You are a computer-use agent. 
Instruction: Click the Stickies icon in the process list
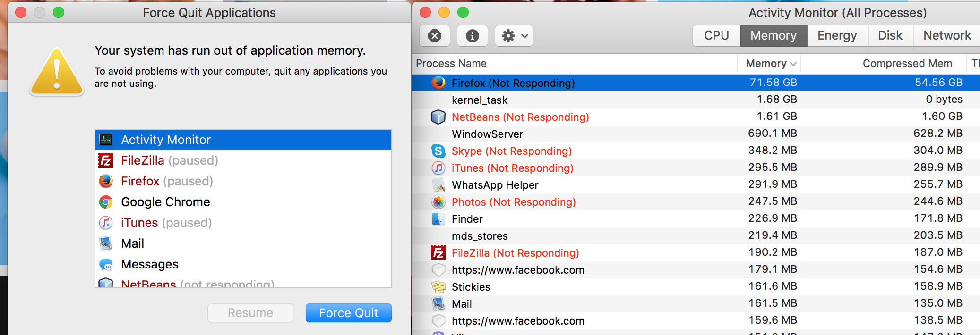[438, 286]
